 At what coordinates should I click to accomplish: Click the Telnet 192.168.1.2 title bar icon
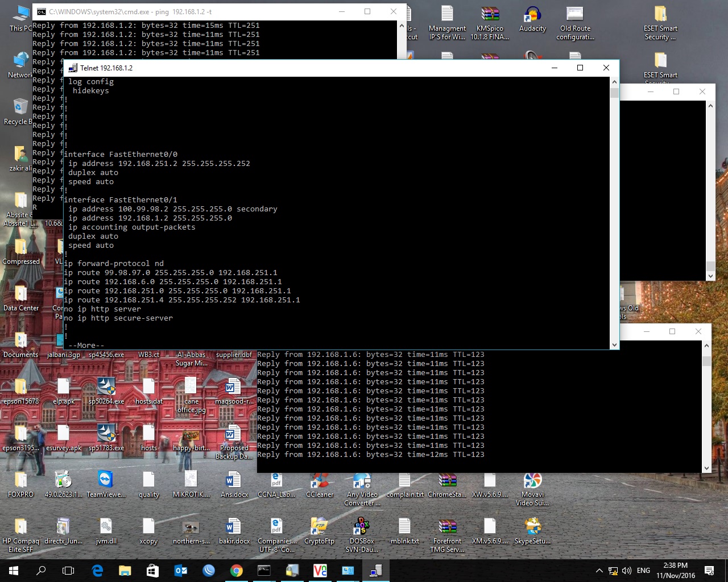(x=73, y=68)
